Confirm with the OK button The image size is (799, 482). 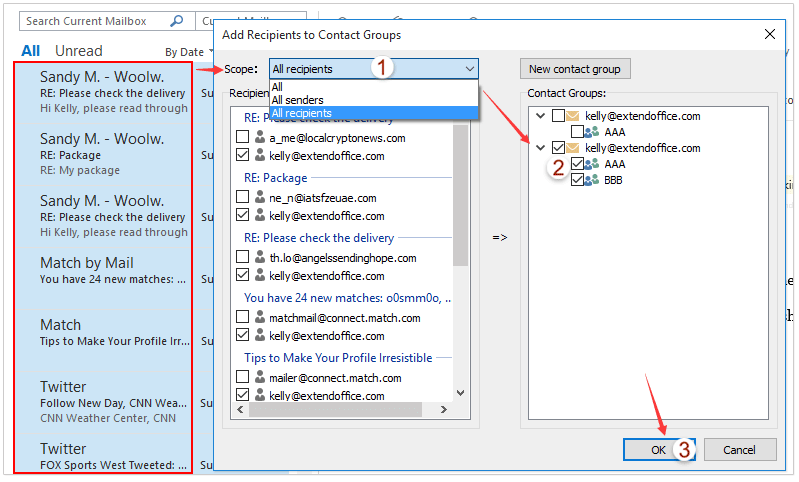coord(658,450)
